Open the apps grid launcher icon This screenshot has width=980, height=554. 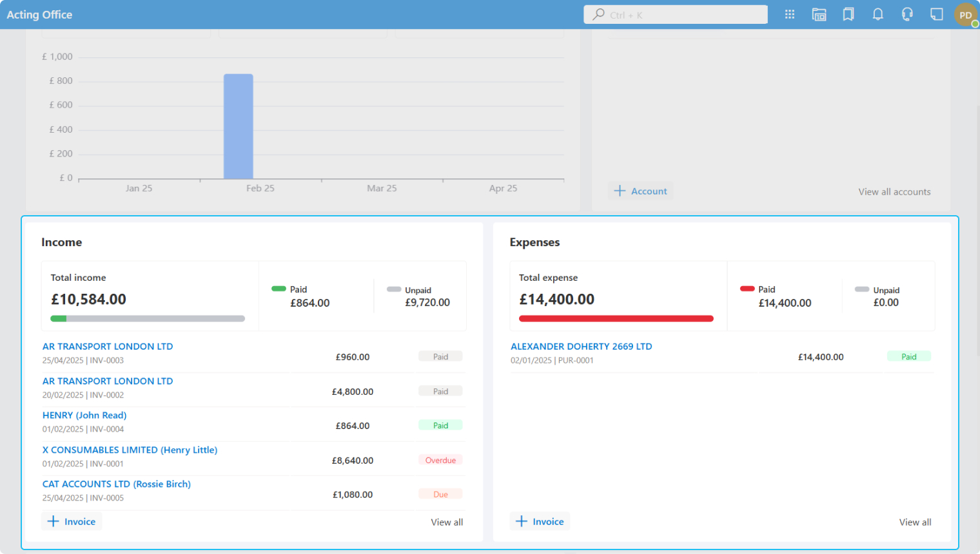pos(789,14)
